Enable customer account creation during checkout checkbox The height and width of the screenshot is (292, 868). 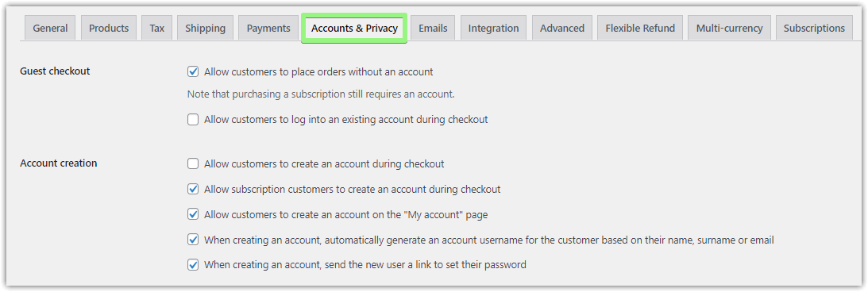click(x=193, y=163)
